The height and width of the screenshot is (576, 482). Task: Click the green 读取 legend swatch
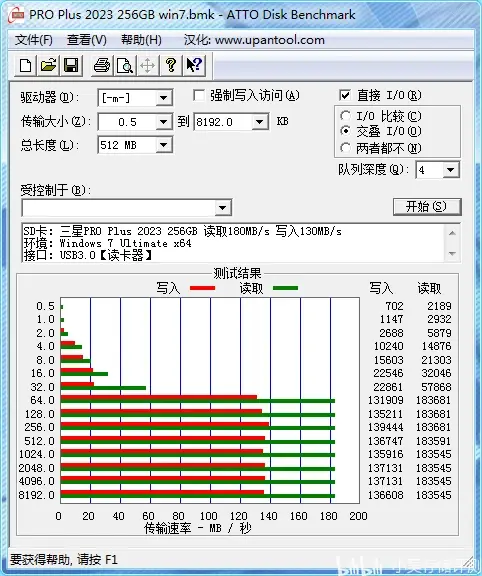pyautogui.click(x=285, y=288)
